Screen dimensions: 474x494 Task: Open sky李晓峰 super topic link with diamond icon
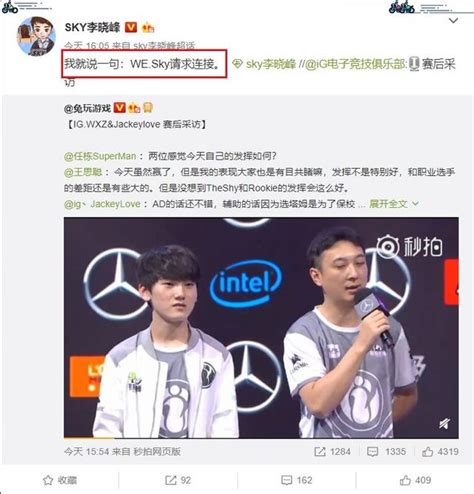[x=264, y=64]
